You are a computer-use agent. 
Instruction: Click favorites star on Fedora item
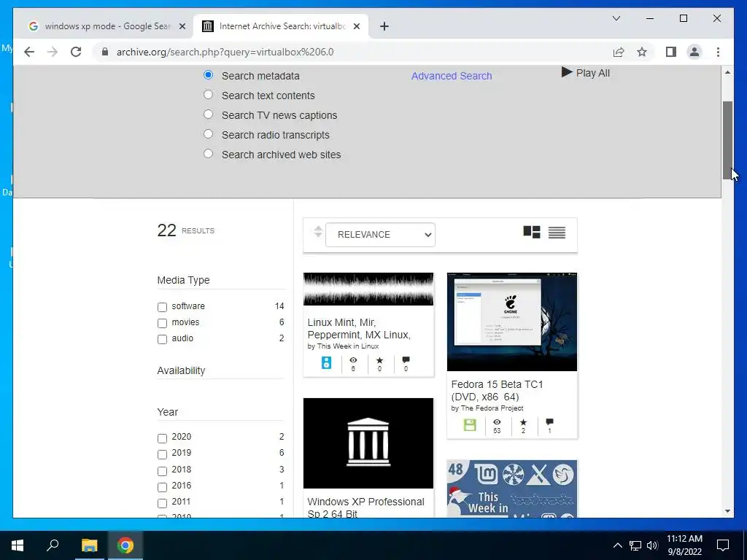tap(523, 422)
